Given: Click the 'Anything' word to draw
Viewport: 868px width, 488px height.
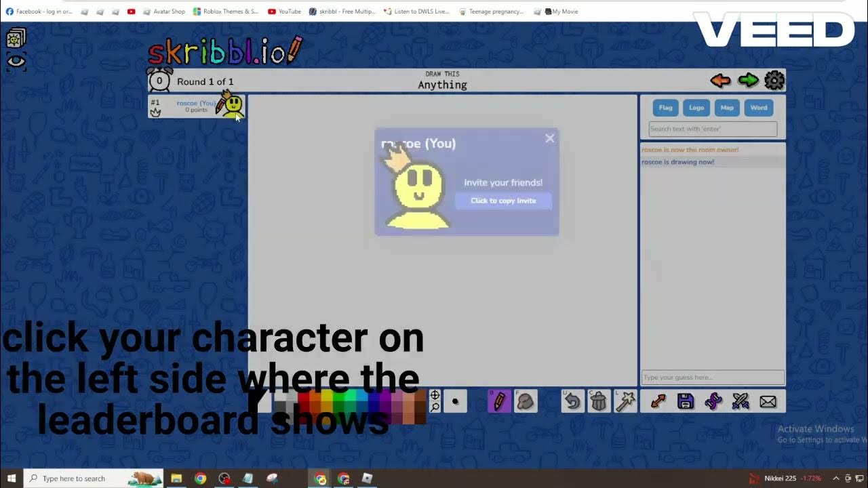Looking at the screenshot, I should point(442,85).
